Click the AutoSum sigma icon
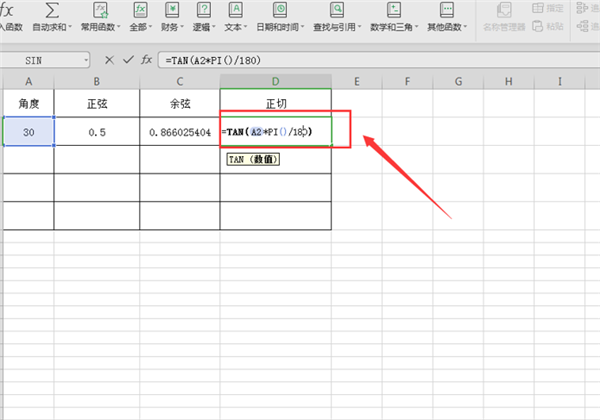Screen dimensions: 600x420 tap(52, 10)
